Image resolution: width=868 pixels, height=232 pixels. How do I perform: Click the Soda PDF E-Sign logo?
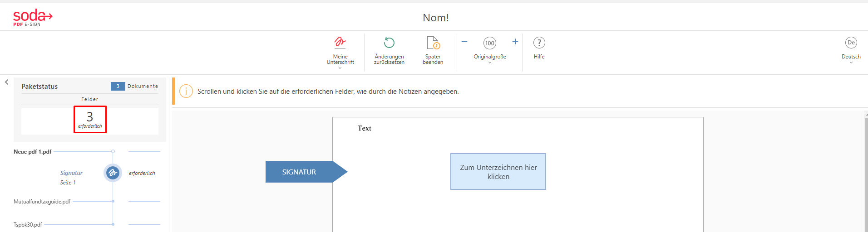pos(33,18)
